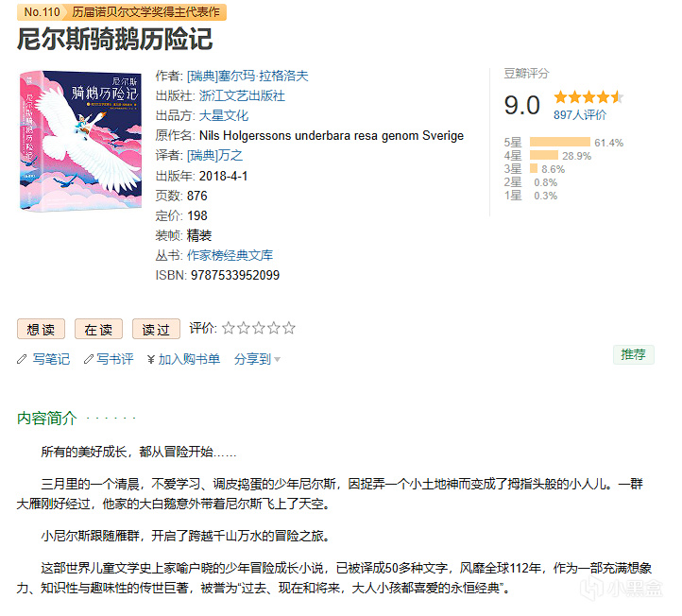Viewport: 682px width, 616px height.
Task: Click the pencil icon beside 写书评
Action: [89, 359]
